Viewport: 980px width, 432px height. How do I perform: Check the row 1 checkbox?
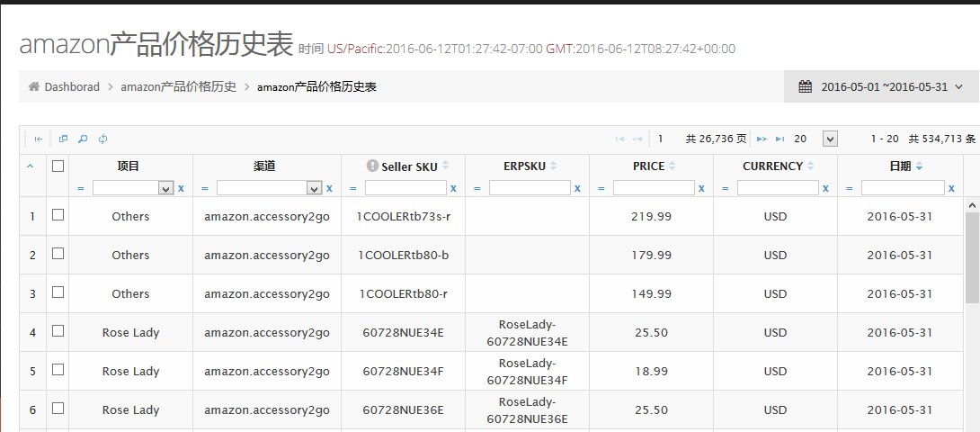click(x=58, y=215)
